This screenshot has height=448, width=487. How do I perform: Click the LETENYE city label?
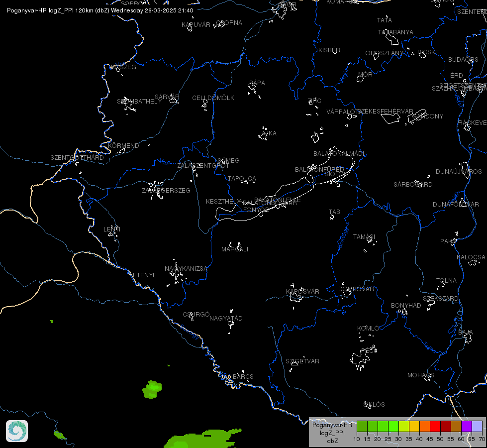143,275
